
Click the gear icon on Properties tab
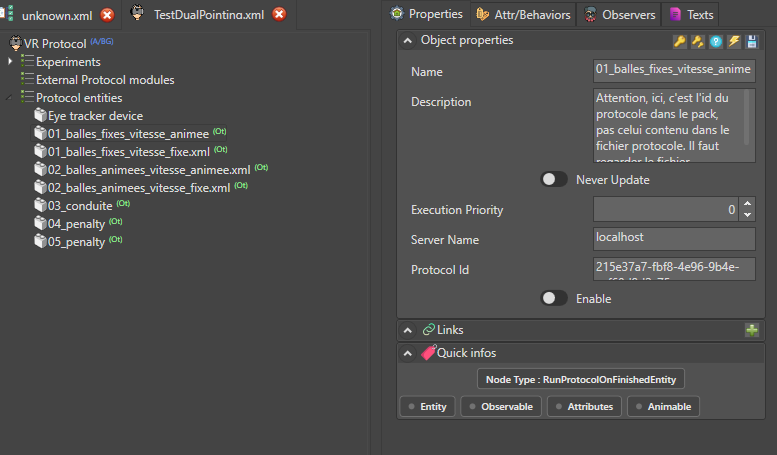pyautogui.click(x=397, y=13)
